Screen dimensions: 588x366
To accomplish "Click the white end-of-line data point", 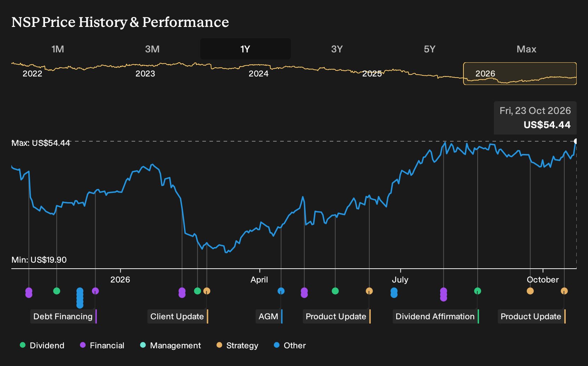I will [576, 141].
